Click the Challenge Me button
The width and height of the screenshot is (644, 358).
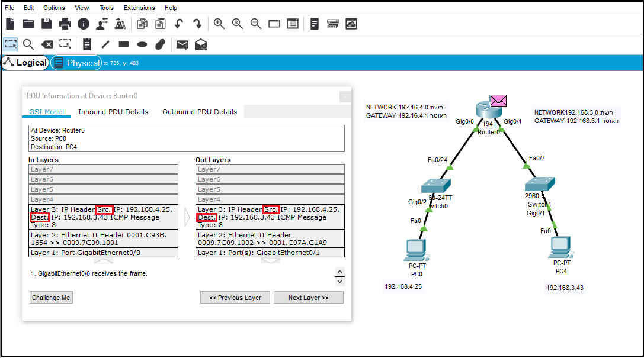[51, 298]
